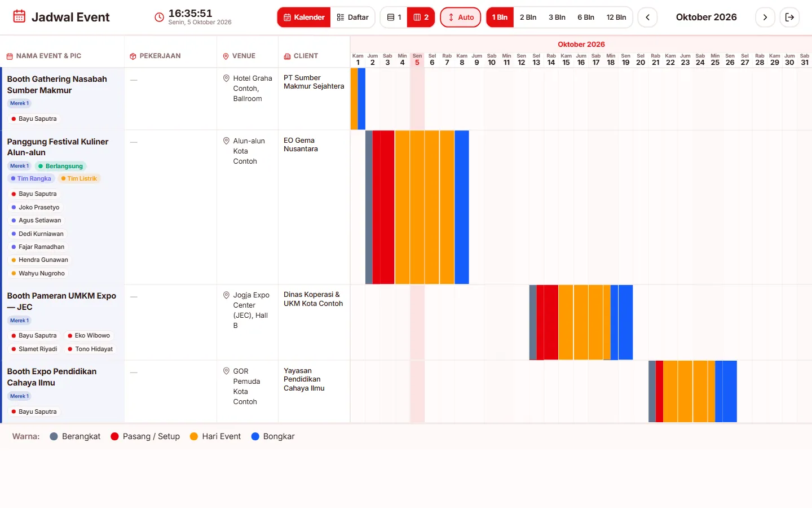Open Booth Pameran UMKM Expo — JEC event

[61, 301]
